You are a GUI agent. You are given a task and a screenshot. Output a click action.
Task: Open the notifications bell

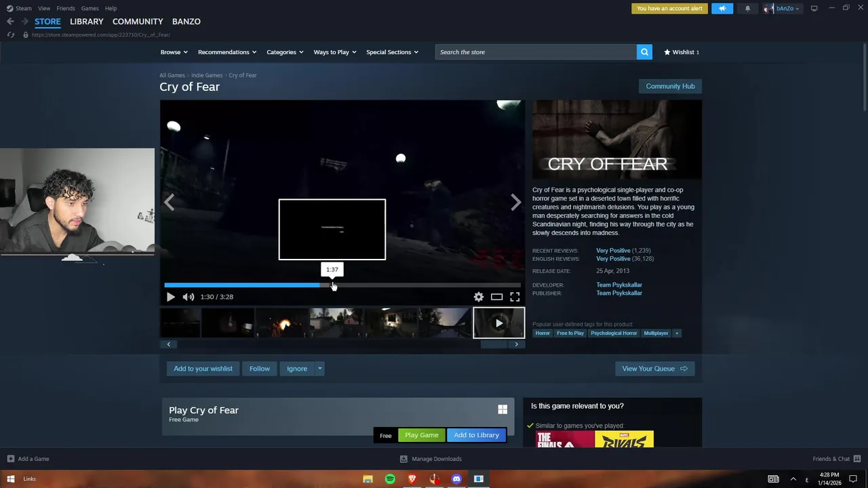pyautogui.click(x=747, y=8)
